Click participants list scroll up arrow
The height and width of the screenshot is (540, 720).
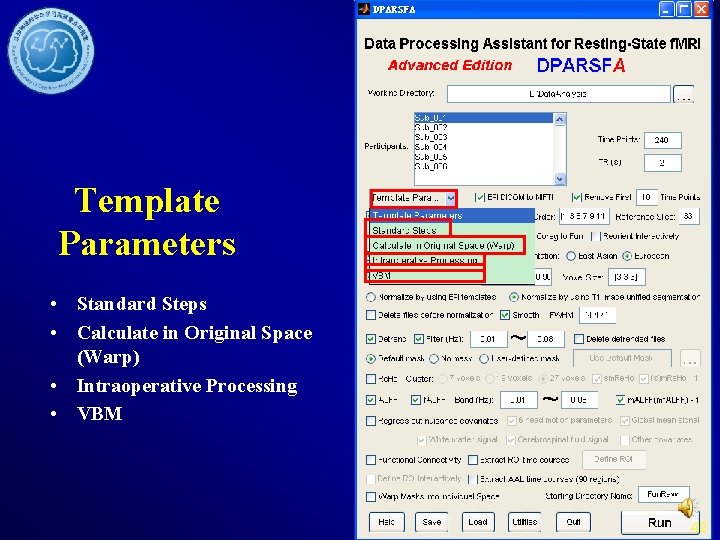[560, 119]
